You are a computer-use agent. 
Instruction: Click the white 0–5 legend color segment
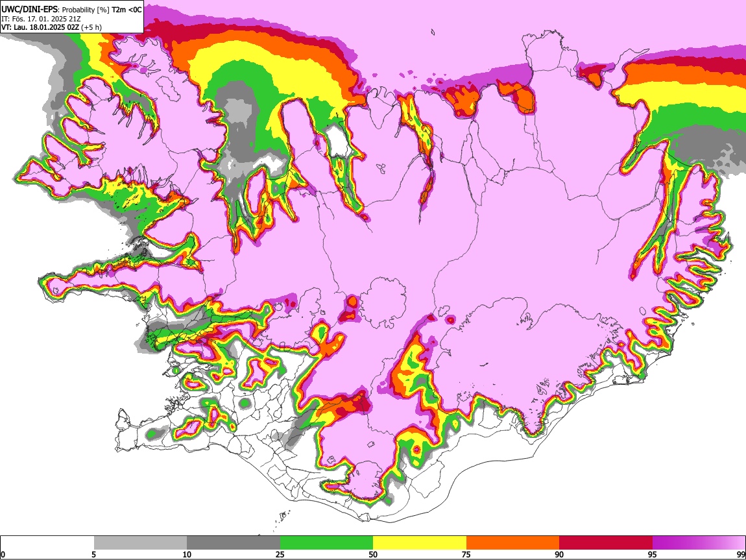pyautogui.click(x=47, y=542)
